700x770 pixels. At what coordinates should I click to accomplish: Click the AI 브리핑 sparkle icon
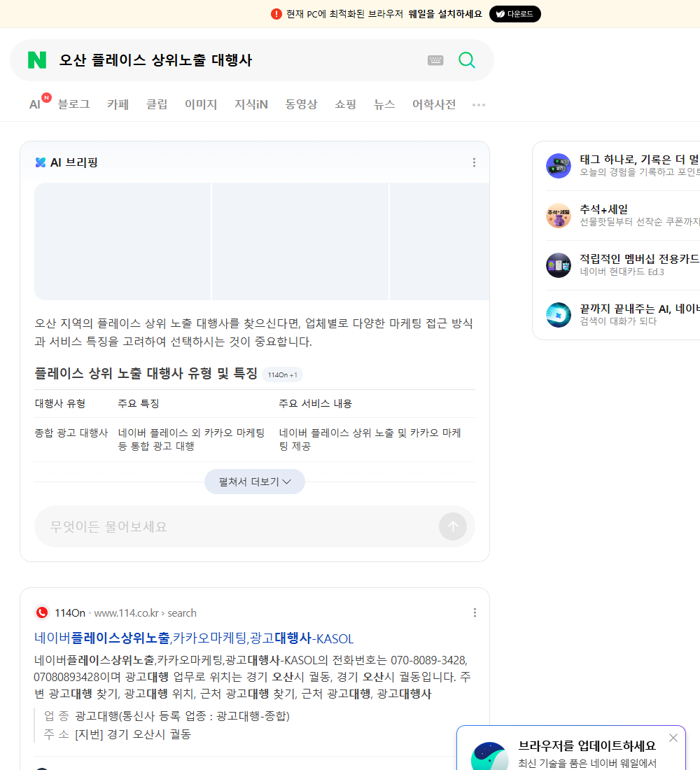point(41,162)
